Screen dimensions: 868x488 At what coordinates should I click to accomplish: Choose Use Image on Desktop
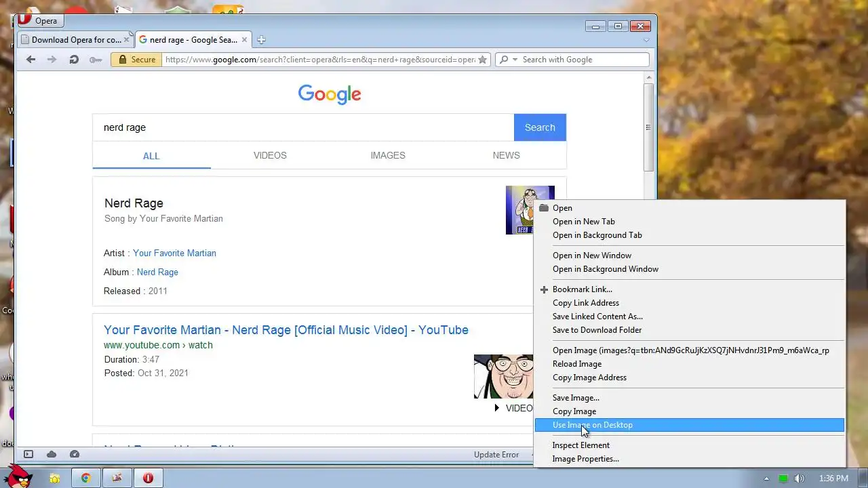(690, 425)
